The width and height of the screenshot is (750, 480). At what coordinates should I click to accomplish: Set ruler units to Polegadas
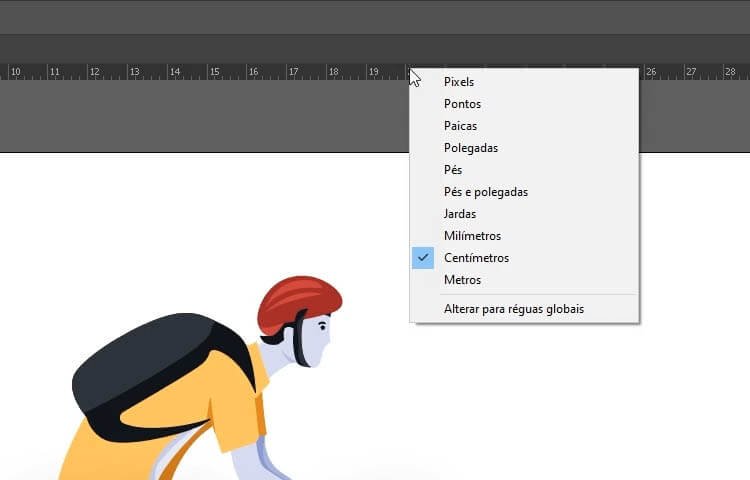pos(471,148)
